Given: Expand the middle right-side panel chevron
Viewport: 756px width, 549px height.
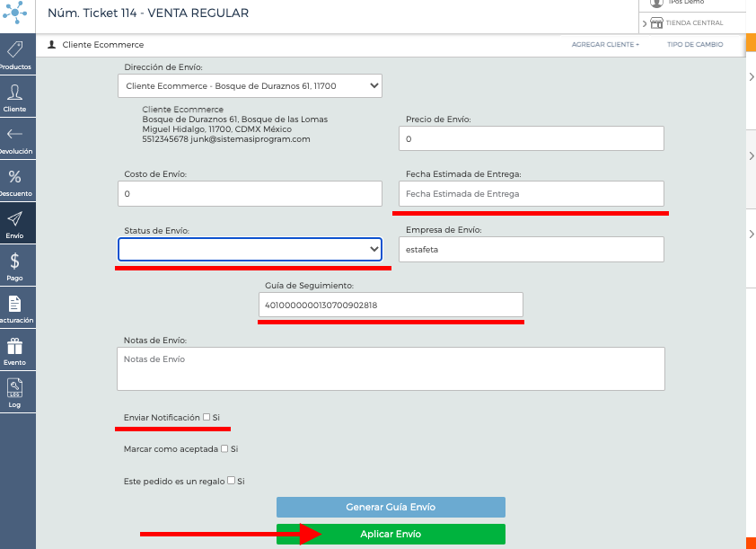Looking at the screenshot, I should pos(752,155).
